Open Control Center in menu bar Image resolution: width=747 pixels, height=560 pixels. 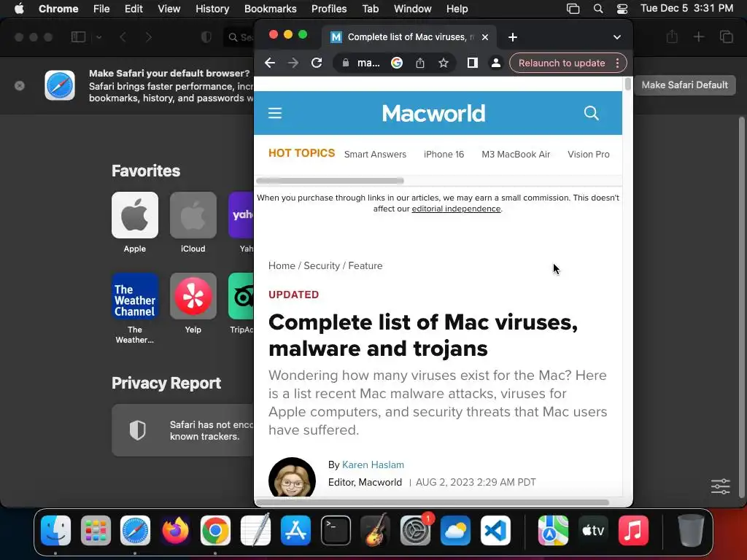[x=622, y=9]
